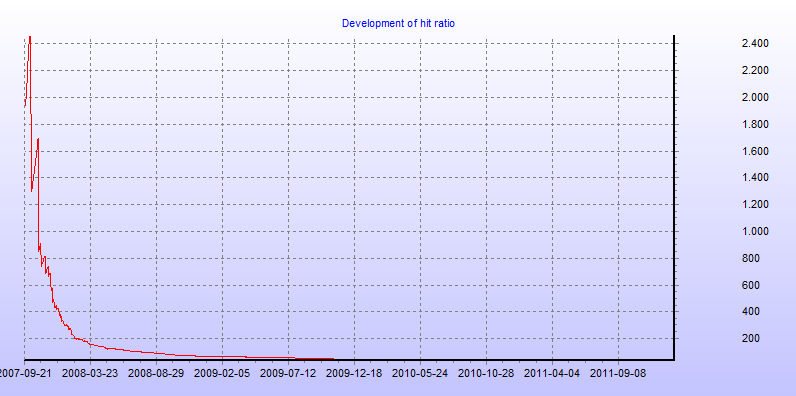Click the date label 2010-05-24
Image resolution: width=796 pixels, height=396 pixels.
pos(420,373)
